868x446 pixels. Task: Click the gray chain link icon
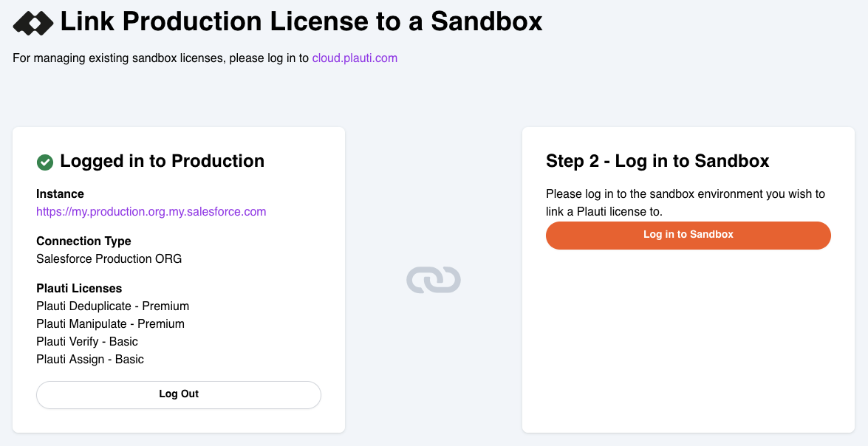(x=434, y=280)
